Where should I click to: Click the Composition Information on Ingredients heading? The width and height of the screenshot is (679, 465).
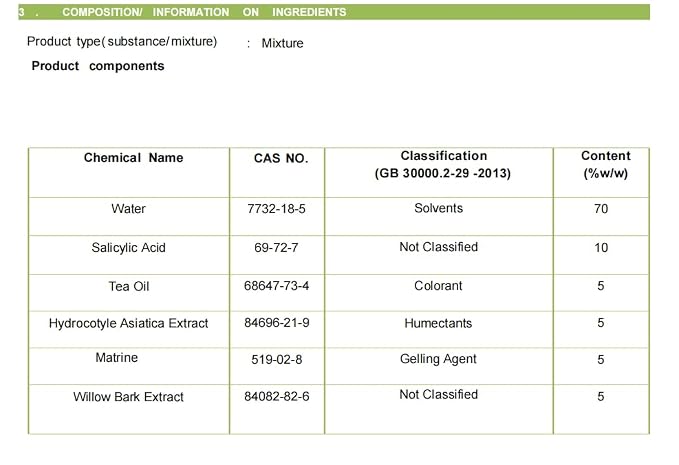pos(204,12)
